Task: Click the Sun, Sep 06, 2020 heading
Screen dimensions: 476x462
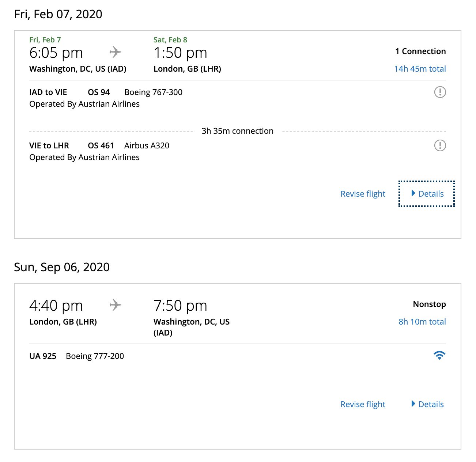Action: point(62,267)
